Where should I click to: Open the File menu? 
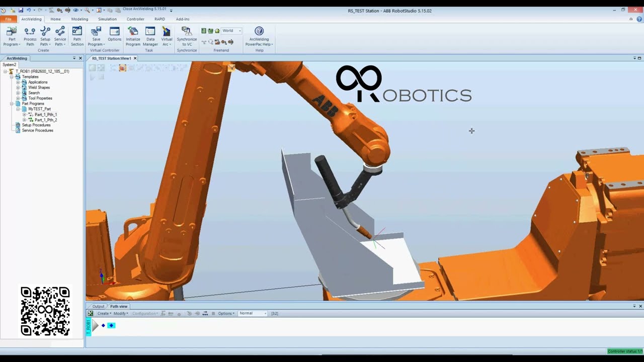coord(9,19)
